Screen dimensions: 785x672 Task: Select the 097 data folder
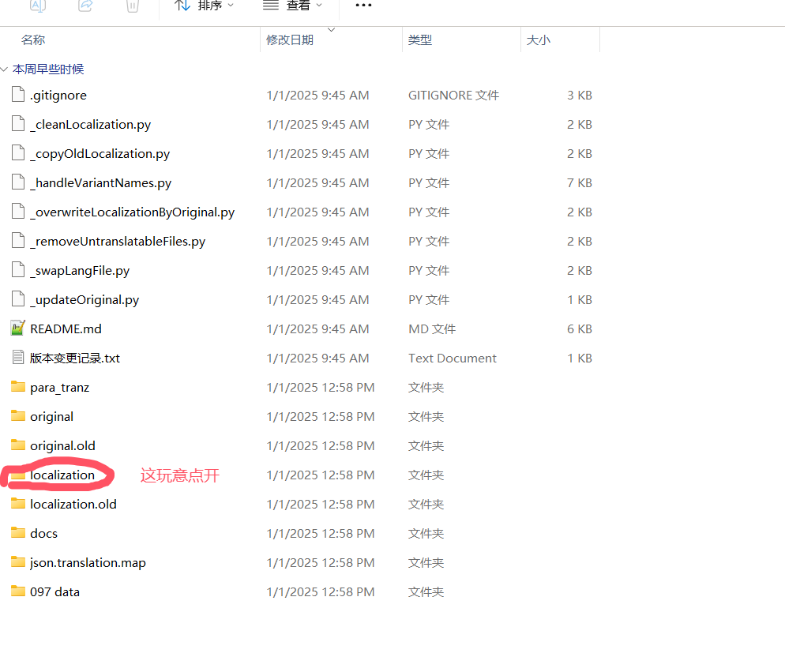54,592
